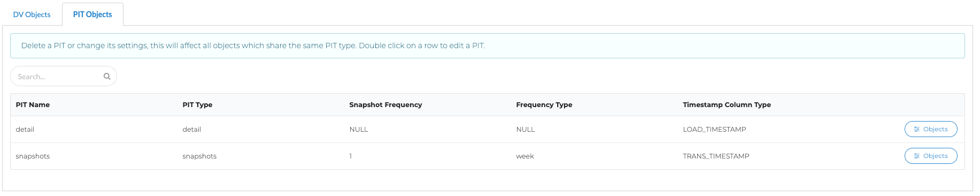
Task: Select the snapshots PIT name cell
Action: coord(33,156)
